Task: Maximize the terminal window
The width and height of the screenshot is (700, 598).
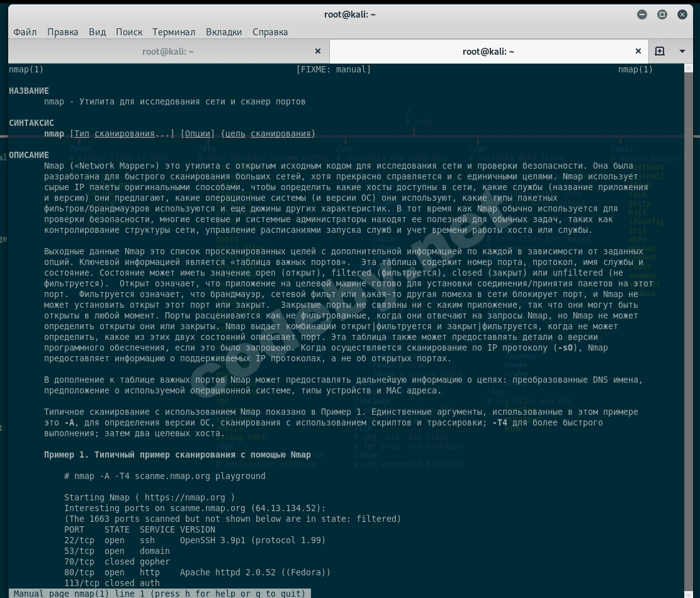Action: 662,14
